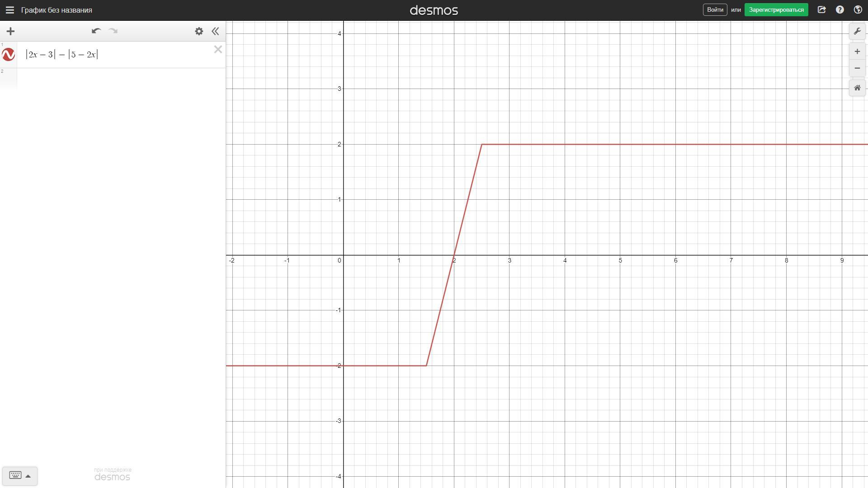Open the share graph icon
868x488 pixels.
pyautogui.click(x=821, y=10)
